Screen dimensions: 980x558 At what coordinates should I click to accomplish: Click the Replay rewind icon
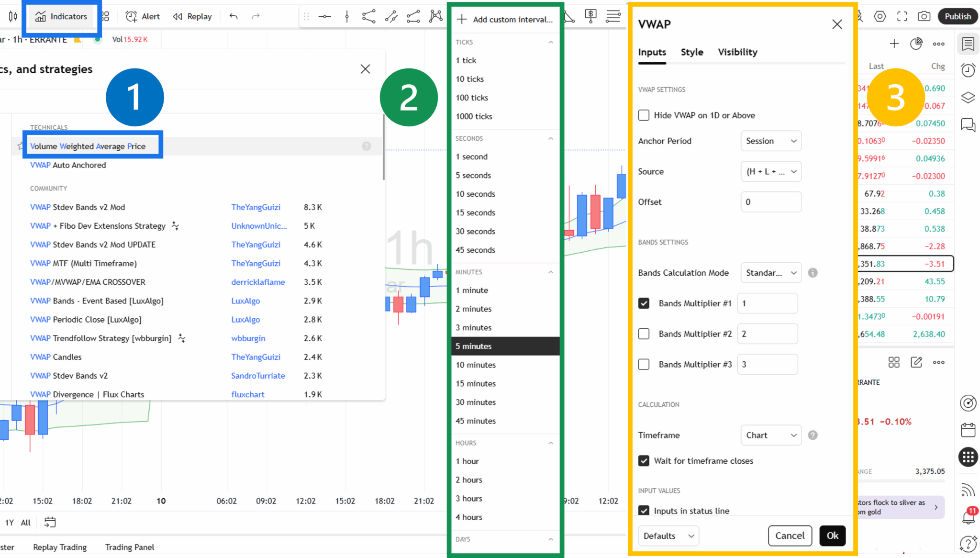pos(178,16)
